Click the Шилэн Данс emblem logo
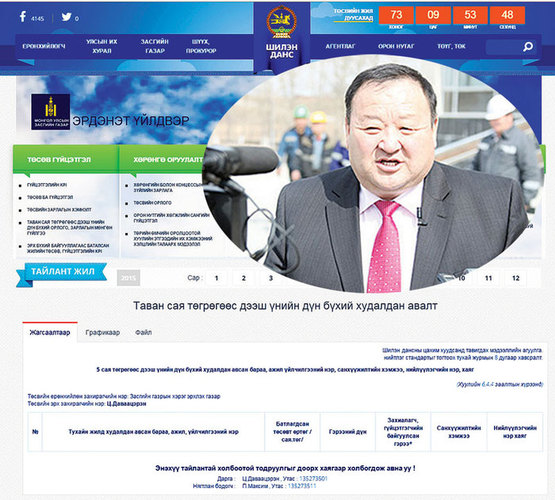Viewport: 555px width, 500px height. pyautogui.click(x=282, y=22)
